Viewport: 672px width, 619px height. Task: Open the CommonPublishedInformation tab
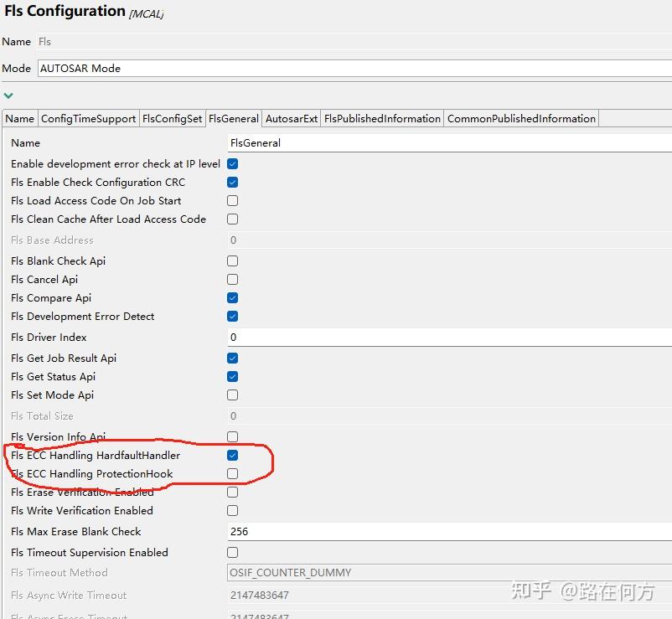coord(521,118)
